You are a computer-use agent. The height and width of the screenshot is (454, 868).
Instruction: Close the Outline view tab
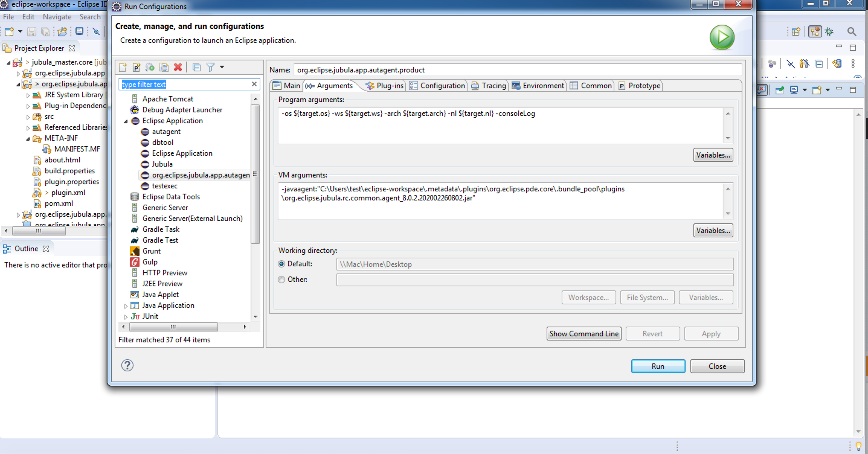click(x=46, y=248)
